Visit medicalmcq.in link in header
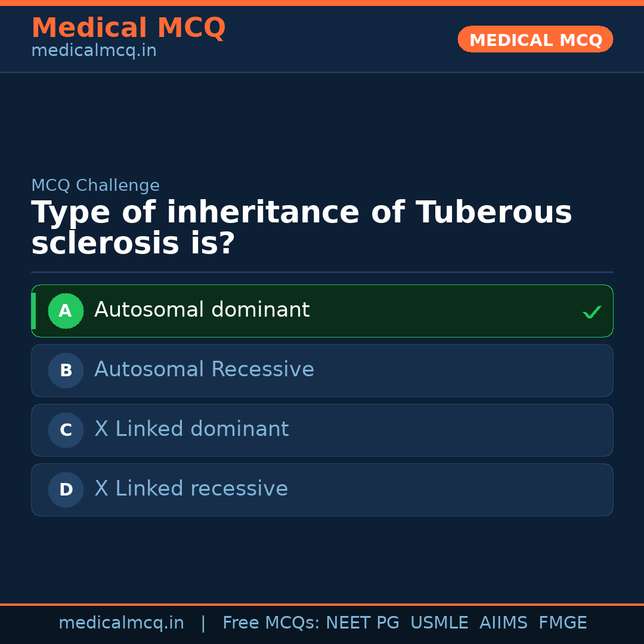Screen dimensions: 644x644 tap(94, 51)
